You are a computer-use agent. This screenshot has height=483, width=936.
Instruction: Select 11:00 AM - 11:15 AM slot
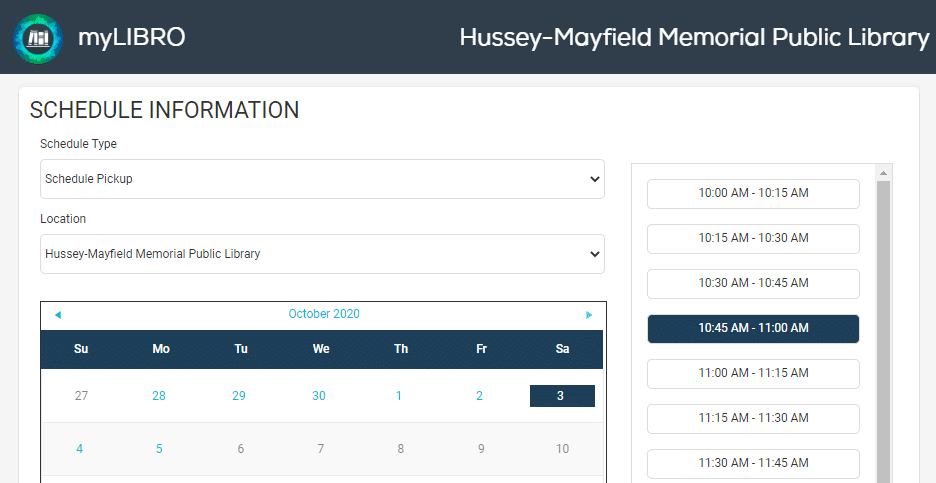(x=753, y=373)
